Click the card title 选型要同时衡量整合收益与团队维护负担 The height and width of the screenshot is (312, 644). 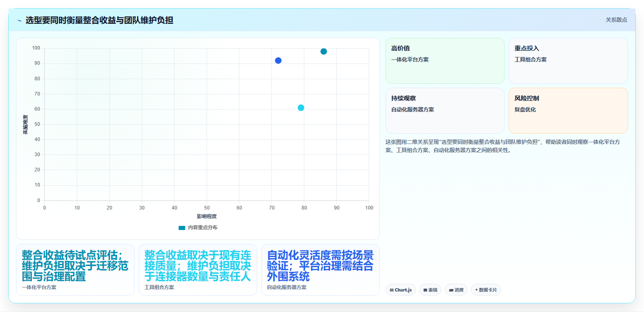point(99,20)
